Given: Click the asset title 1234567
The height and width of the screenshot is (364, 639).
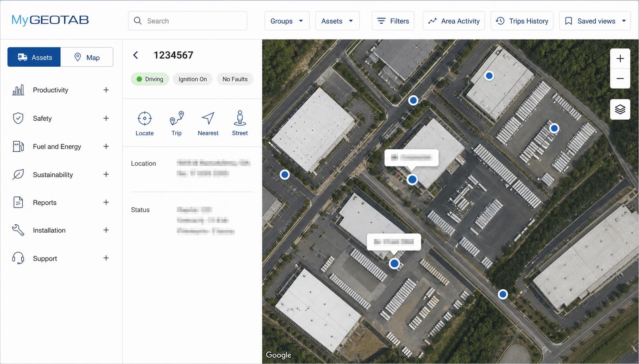Looking at the screenshot, I should [x=173, y=55].
